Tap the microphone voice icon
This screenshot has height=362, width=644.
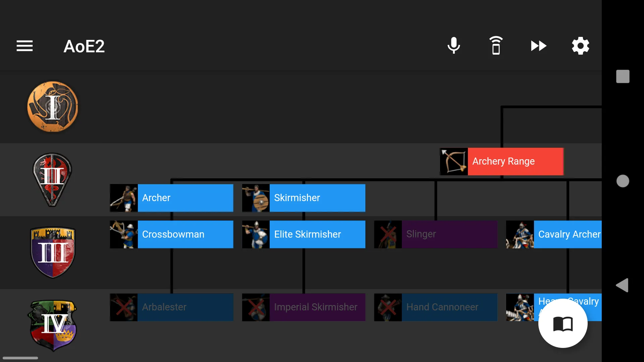pyautogui.click(x=453, y=46)
